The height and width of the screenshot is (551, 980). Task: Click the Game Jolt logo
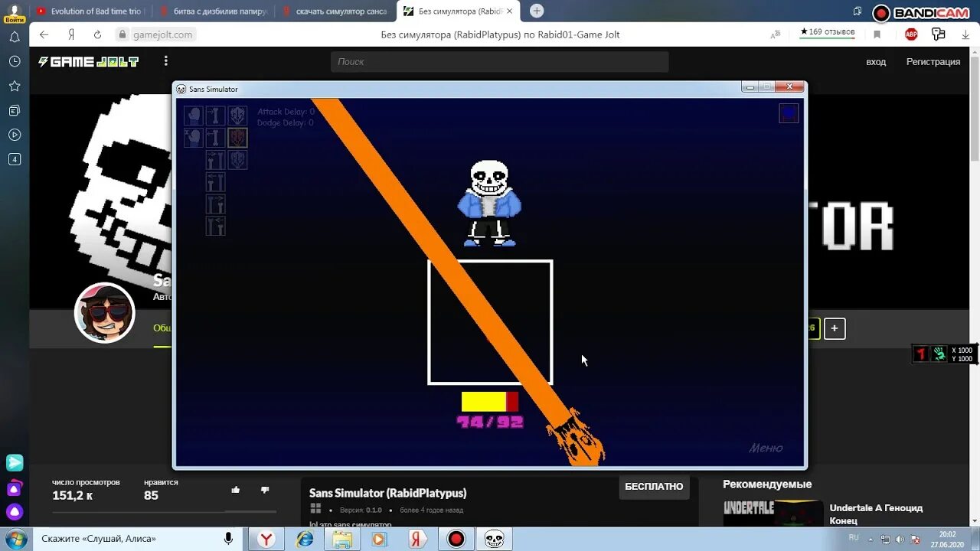(x=89, y=62)
